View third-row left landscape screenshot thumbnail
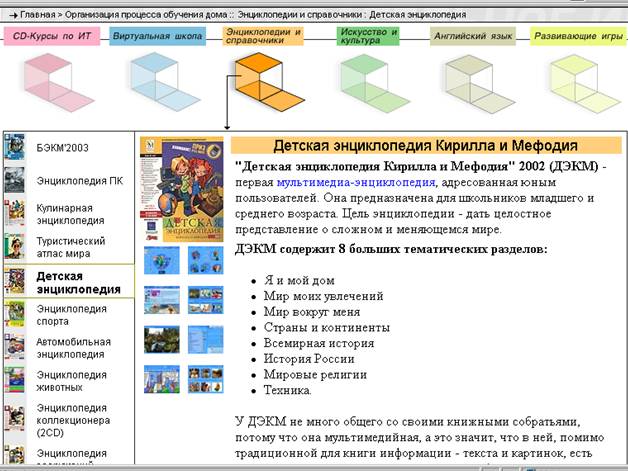The width and height of the screenshot is (628, 471). click(x=162, y=339)
